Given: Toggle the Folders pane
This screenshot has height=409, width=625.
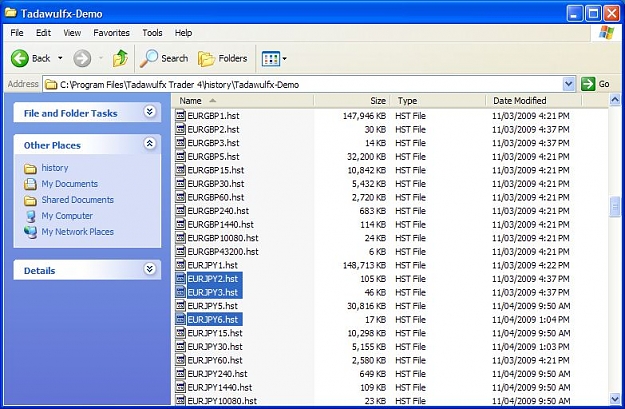Looking at the screenshot, I should coord(222,59).
